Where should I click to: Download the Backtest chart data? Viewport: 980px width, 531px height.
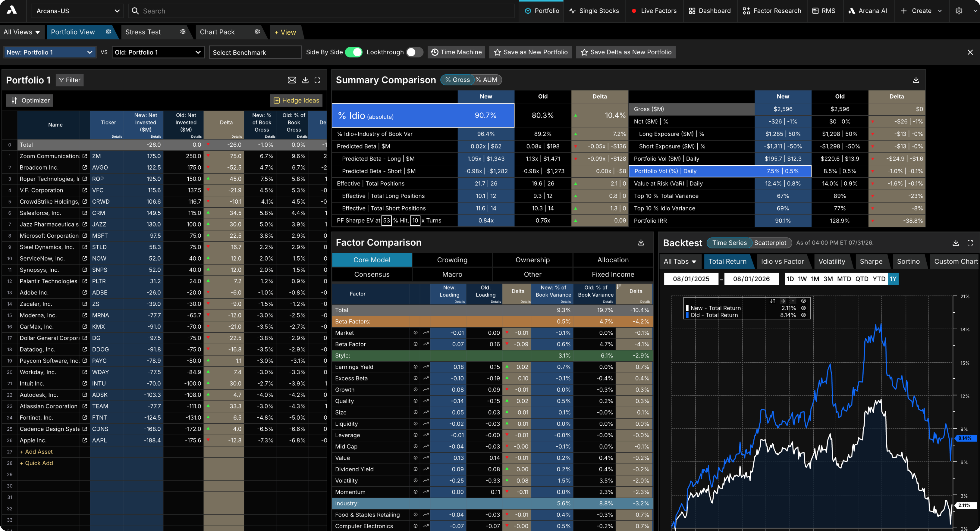pyautogui.click(x=956, y=243)
